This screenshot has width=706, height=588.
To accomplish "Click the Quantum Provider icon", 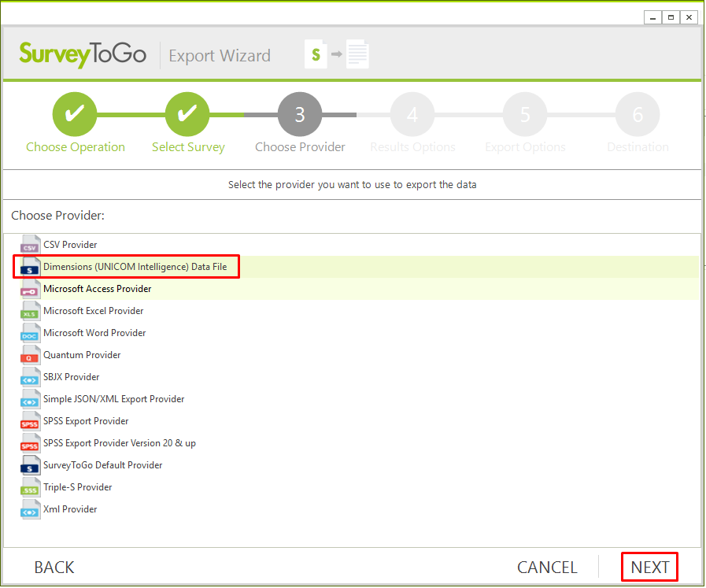I will (30, 355).
